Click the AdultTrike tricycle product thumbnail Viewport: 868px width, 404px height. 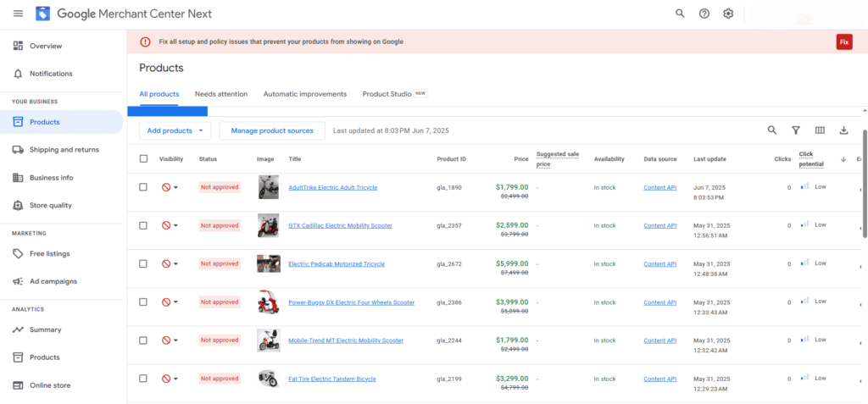pyautogui.click(x=269, y=187)
